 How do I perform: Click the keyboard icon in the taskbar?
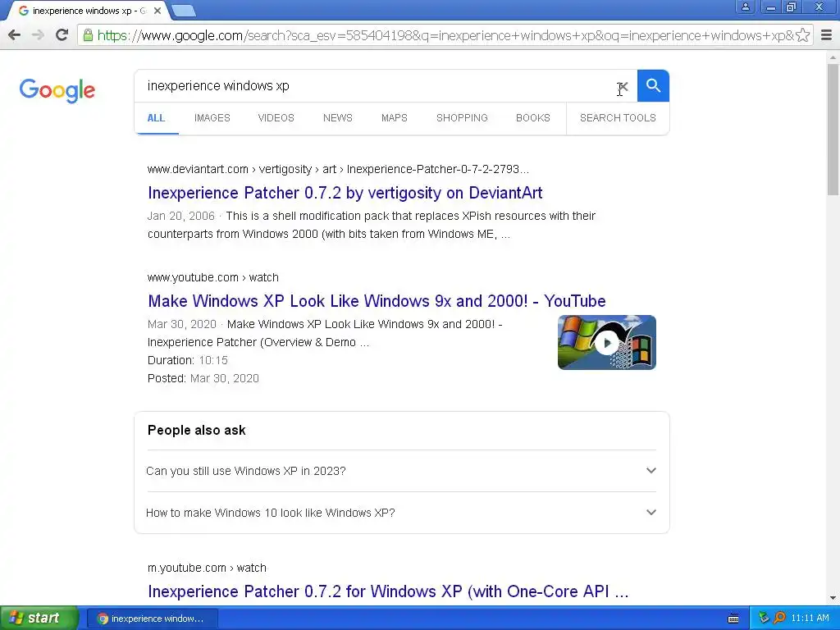(x=733, y=619)
